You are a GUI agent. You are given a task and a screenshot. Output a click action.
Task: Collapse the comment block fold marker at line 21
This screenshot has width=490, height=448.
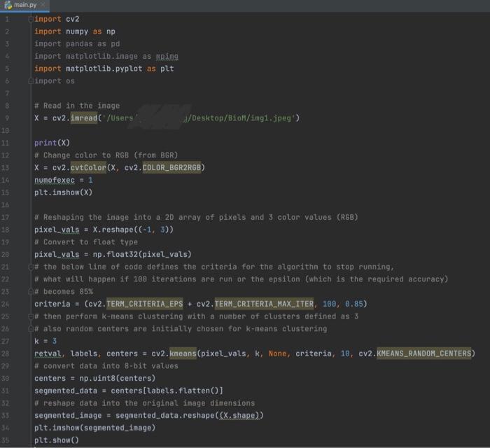[31, 267]
